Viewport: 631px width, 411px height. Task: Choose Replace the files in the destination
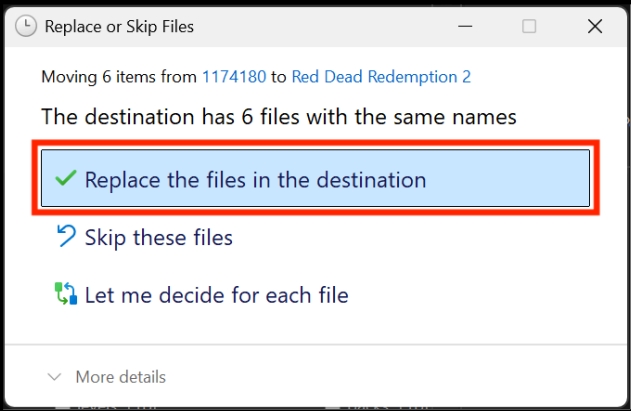[x=316, y=178]
